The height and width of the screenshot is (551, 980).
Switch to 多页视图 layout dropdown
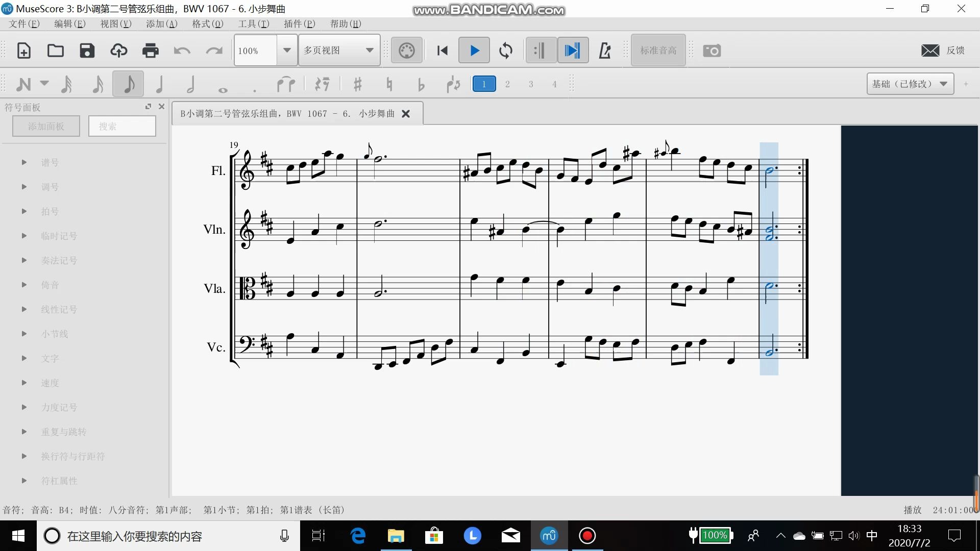coord(338,51)
